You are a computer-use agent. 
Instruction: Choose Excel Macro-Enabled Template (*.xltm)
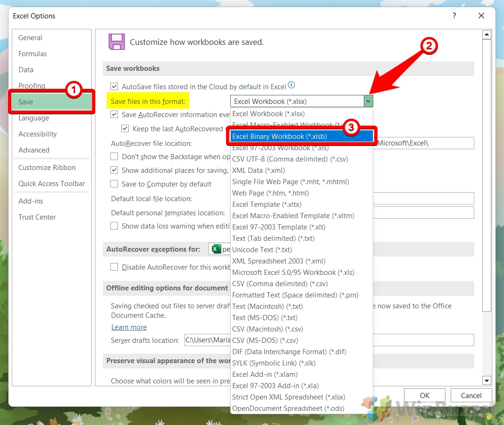(302, 215)
